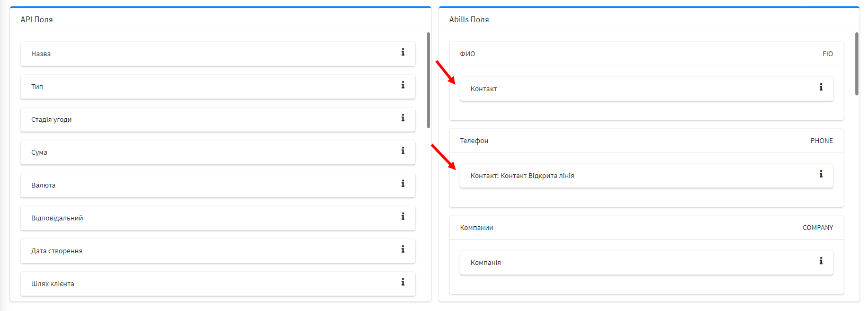Select the Компанія mapped field item

click(636, 263)
